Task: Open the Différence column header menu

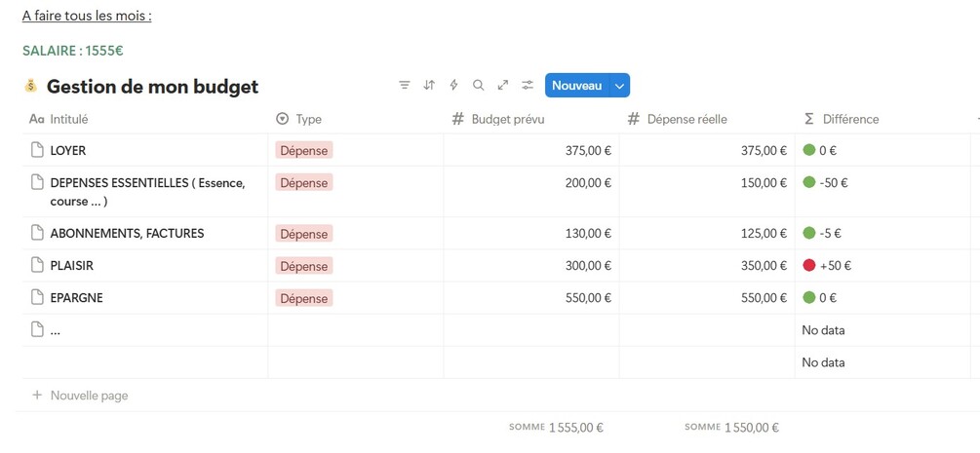Action: (850, 119)
